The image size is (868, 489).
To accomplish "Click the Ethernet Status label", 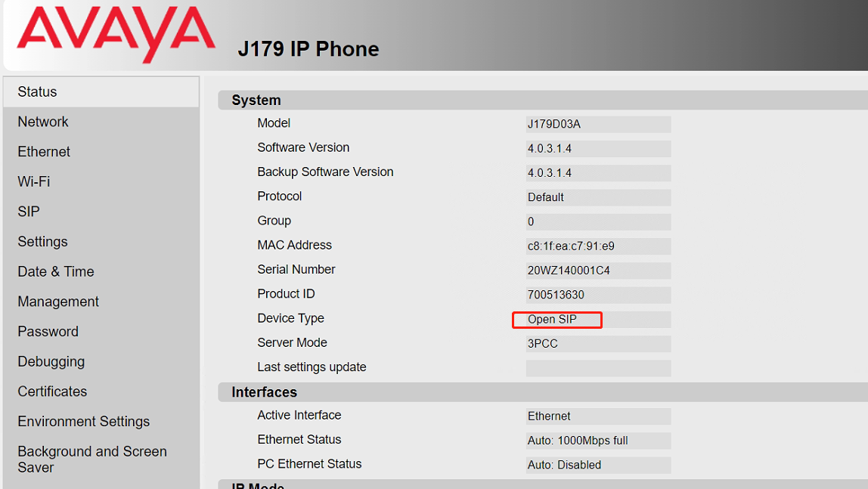I will (299, 439).
